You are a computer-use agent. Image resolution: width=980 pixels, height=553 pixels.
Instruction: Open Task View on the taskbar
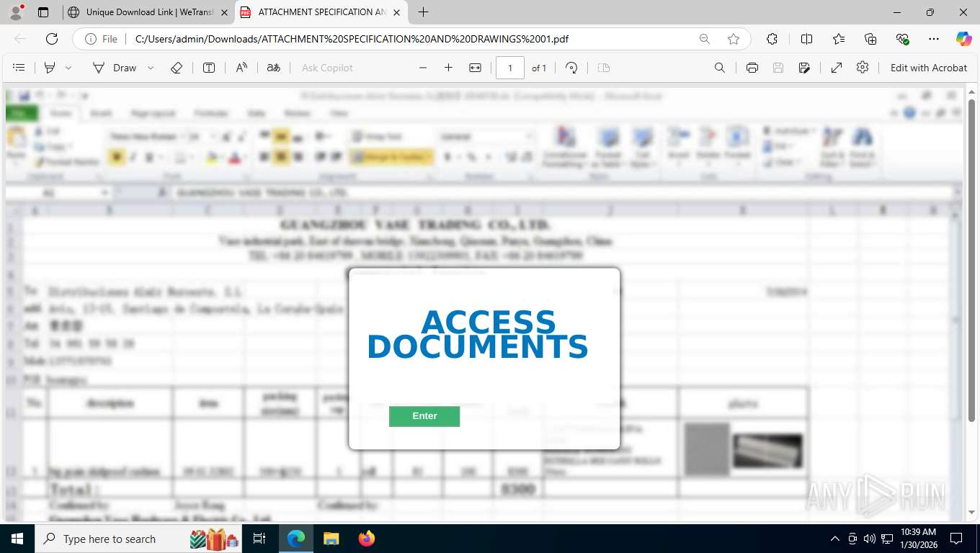pos(260,539)
